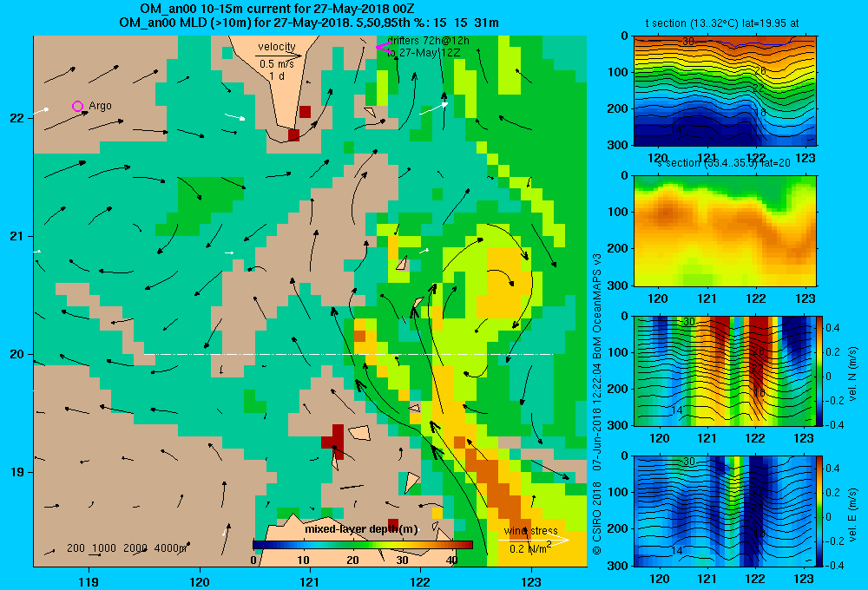Click the vel. N velocity color bar
Screen dimensions: 868x590
(x=819, y=370)
